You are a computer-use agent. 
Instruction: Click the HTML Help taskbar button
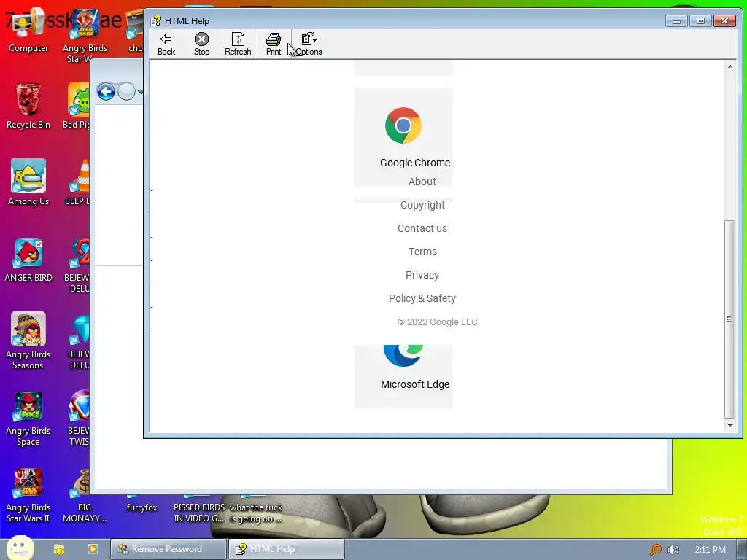coord(286,549)
